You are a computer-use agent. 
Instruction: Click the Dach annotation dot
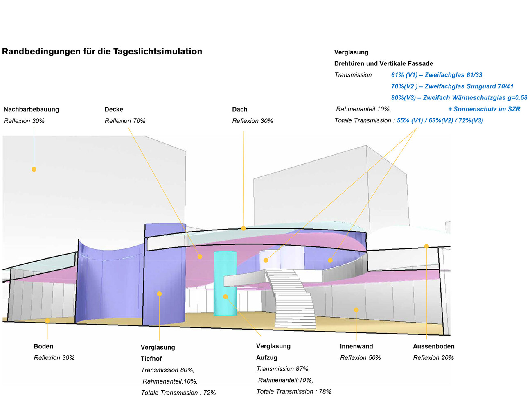(x=243, y=228)
